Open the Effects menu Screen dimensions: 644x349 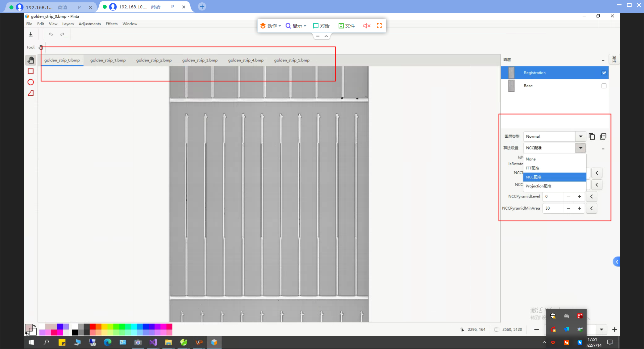pyautogui.click(x=112, y=24)
